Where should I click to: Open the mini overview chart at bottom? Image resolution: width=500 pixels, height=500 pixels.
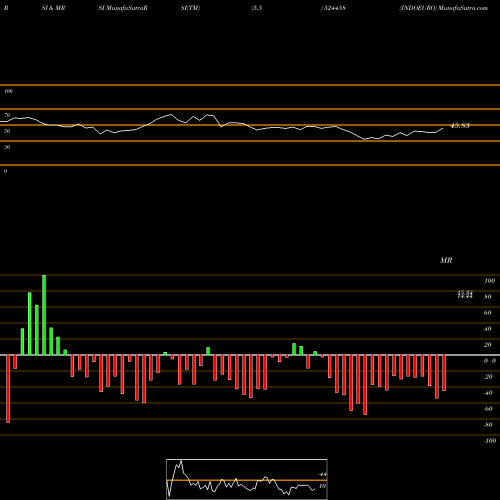coord(247,479)
